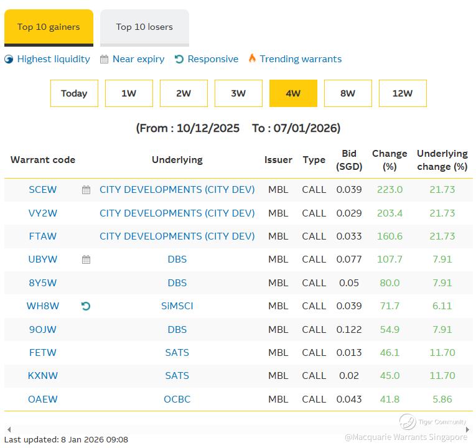Screen dimensions: 476x448
Task: Click the calendar icon beside UBYW
Action: [x=86, y=259]
